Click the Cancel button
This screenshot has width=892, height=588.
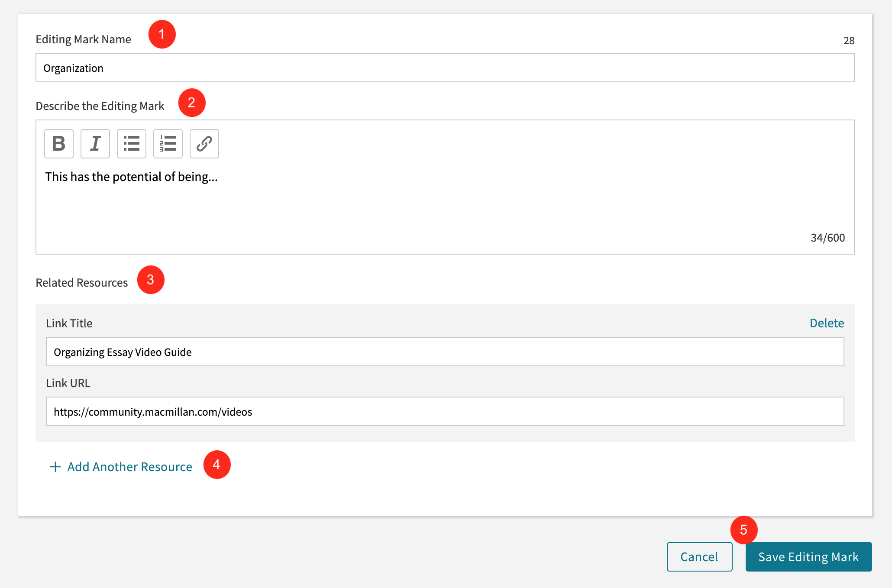699,556
